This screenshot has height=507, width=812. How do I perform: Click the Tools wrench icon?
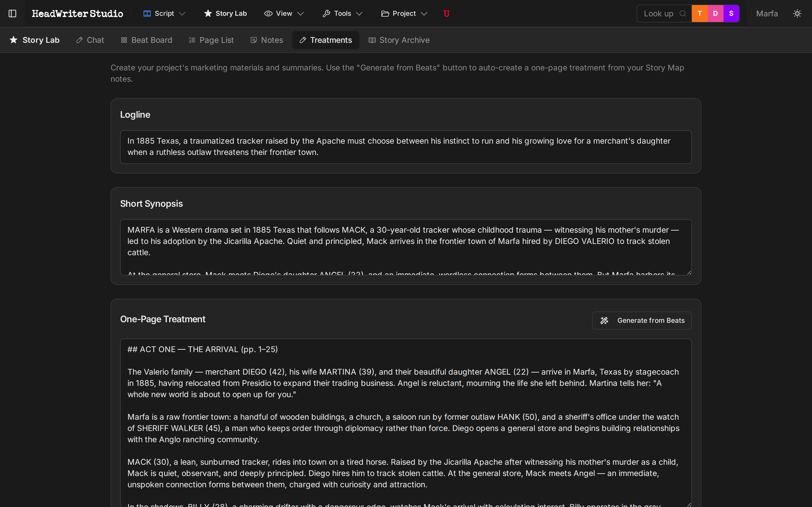(x=326, y=13)
